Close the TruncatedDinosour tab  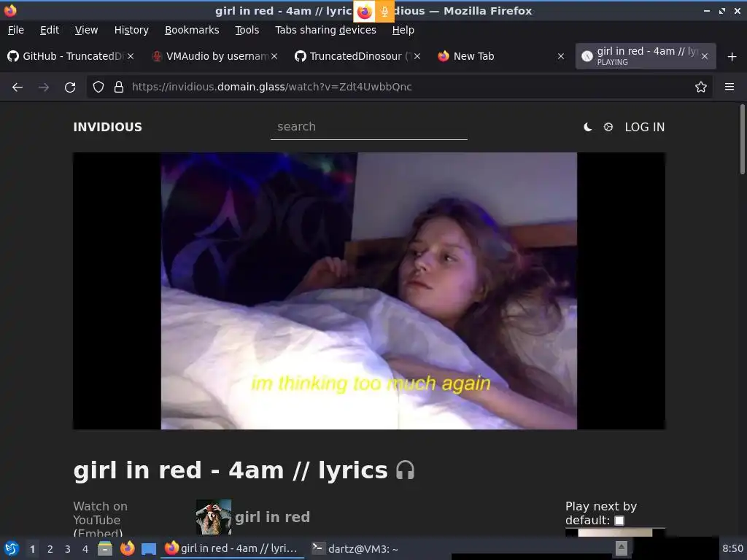point(417,56)
